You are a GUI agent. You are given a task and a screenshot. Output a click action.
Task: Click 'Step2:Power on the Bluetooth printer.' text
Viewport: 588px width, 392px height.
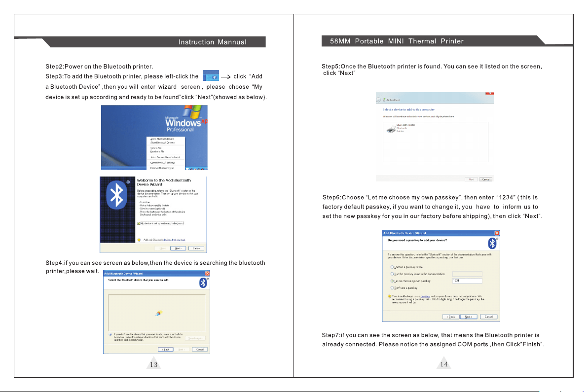pyautogui.click(x=99, y=67)
